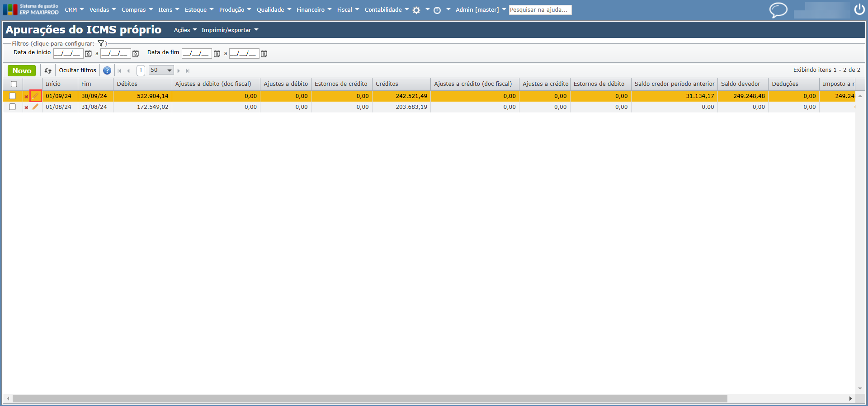Click Saldo devedor value 249.248,48
The width and height of the screenshot is (868, 406).
click(749, 96)
